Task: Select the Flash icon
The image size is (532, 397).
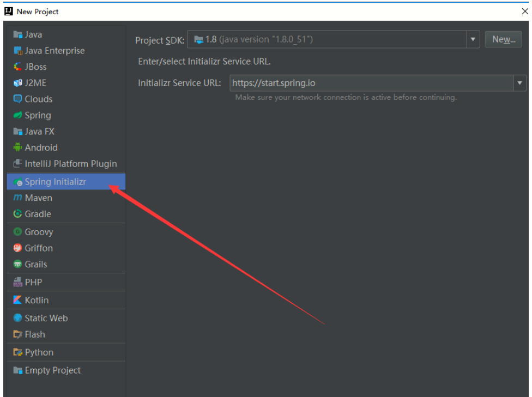Action: point(17,334)
